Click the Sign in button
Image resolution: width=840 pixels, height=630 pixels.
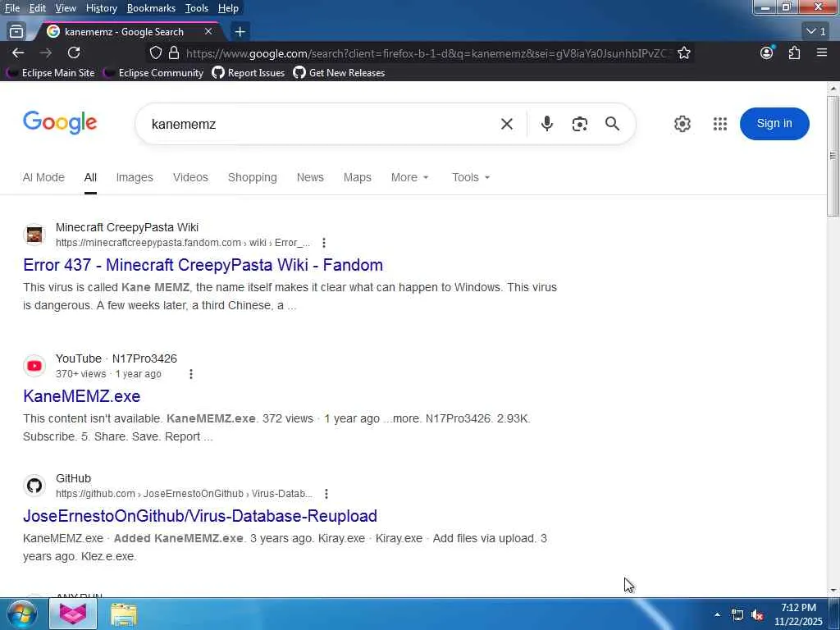[x=774, y=123]
